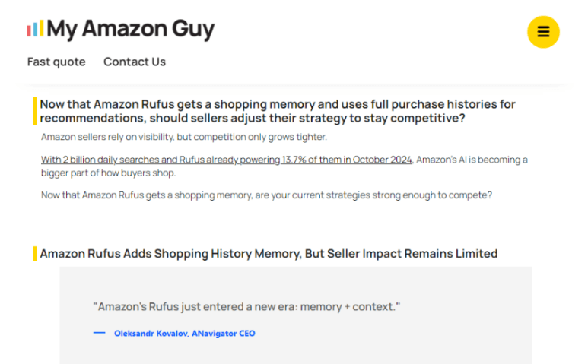The height and width of the screenshot is (364, 588).
Task: Open the Fast quote page
Action: pyautogui.click(x=56, y=62)
